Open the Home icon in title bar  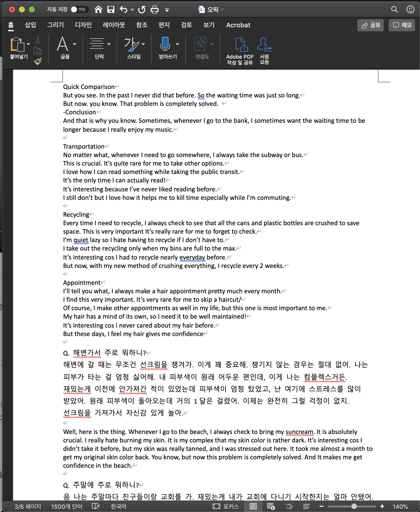[x=98, y=9]
